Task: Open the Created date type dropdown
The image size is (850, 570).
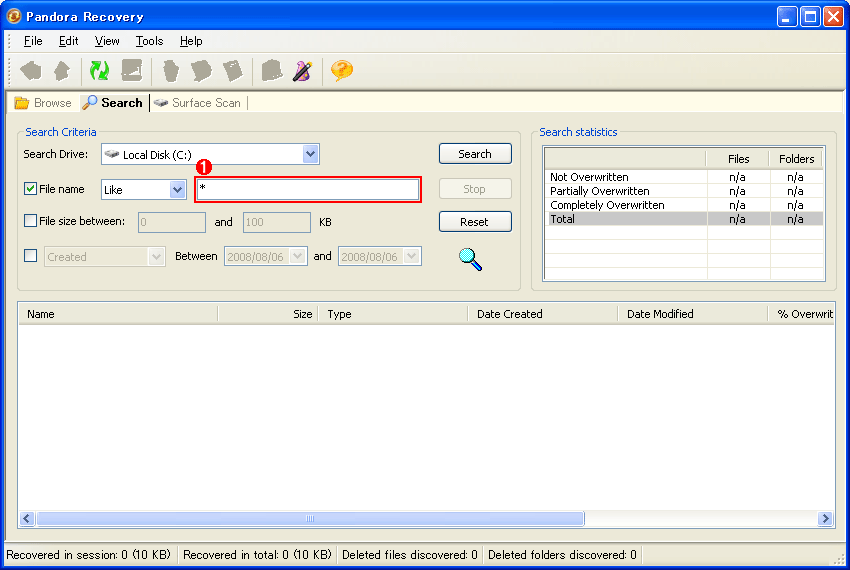Action: click(x=156, y=257)
